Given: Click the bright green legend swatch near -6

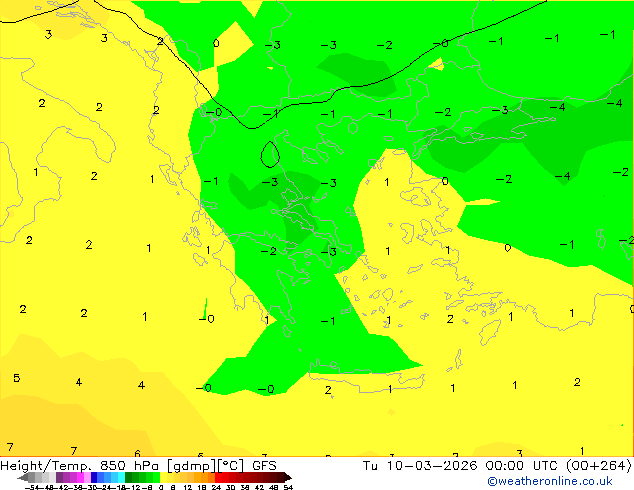Looking at the screenshot, I should [x=156, y=477].
